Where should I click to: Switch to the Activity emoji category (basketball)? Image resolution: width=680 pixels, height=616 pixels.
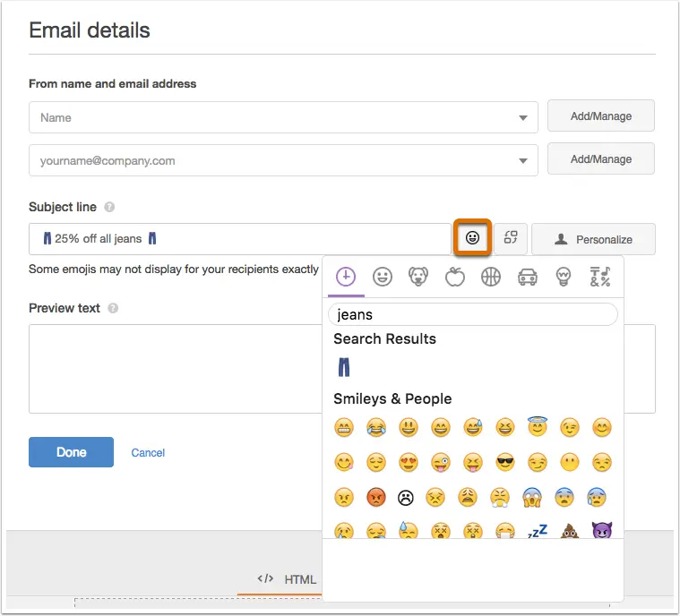pyautogui.click(x=491, y=277)
